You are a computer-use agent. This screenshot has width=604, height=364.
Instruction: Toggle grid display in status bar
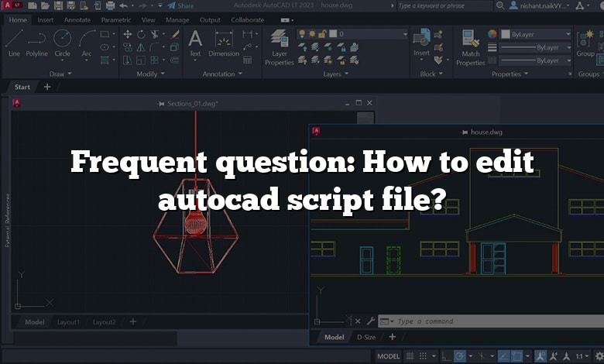(410, 356)
